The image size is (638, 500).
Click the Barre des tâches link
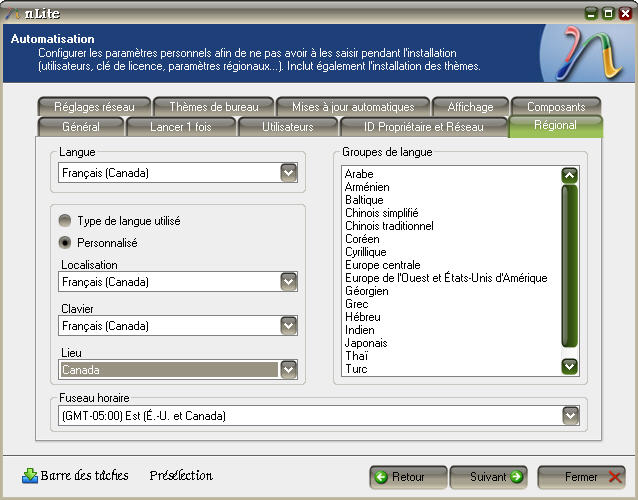click(84, 475)
